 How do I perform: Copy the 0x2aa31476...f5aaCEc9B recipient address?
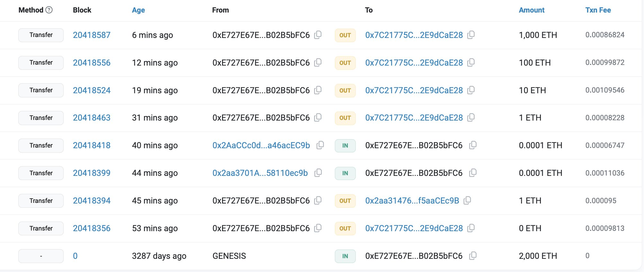pos(467,201)
